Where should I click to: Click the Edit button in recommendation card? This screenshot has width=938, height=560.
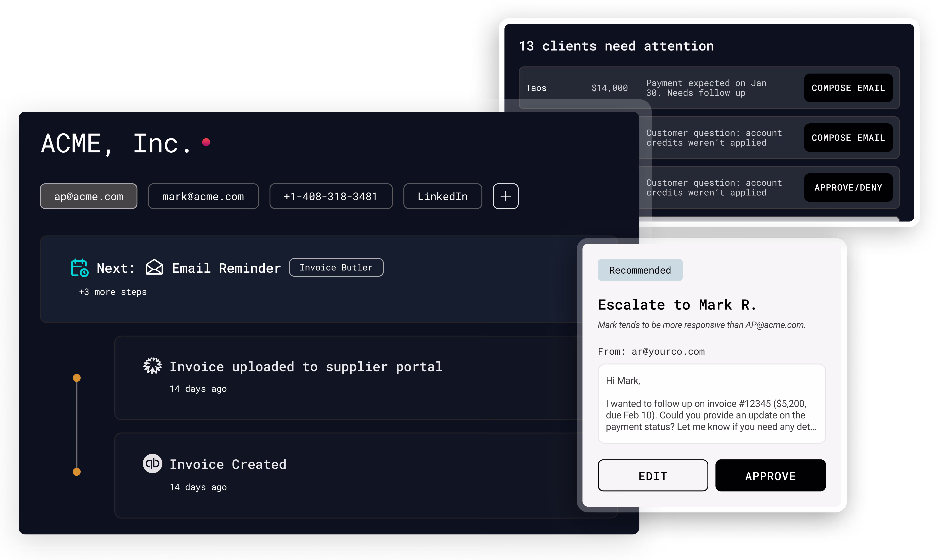click(x=653, y=476)
